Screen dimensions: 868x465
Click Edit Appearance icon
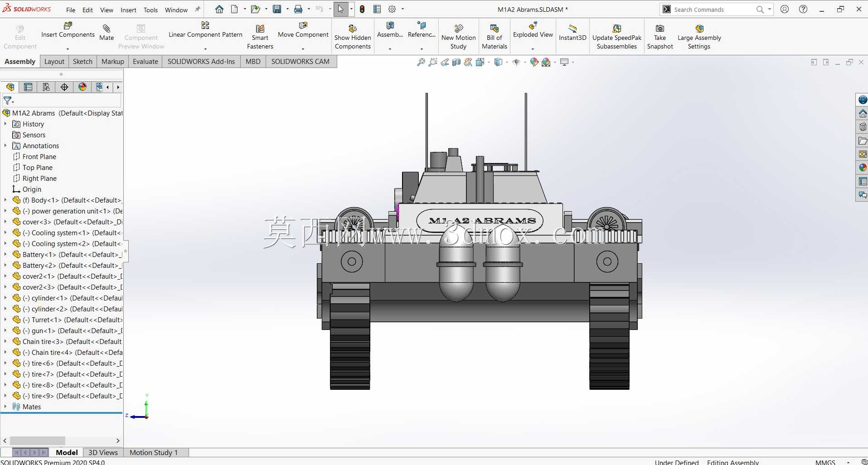point(534,62)
